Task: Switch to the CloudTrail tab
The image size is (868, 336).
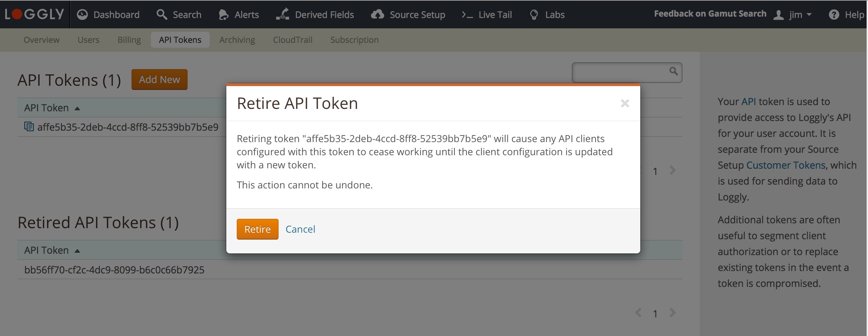Action: (x=292, y=40)
